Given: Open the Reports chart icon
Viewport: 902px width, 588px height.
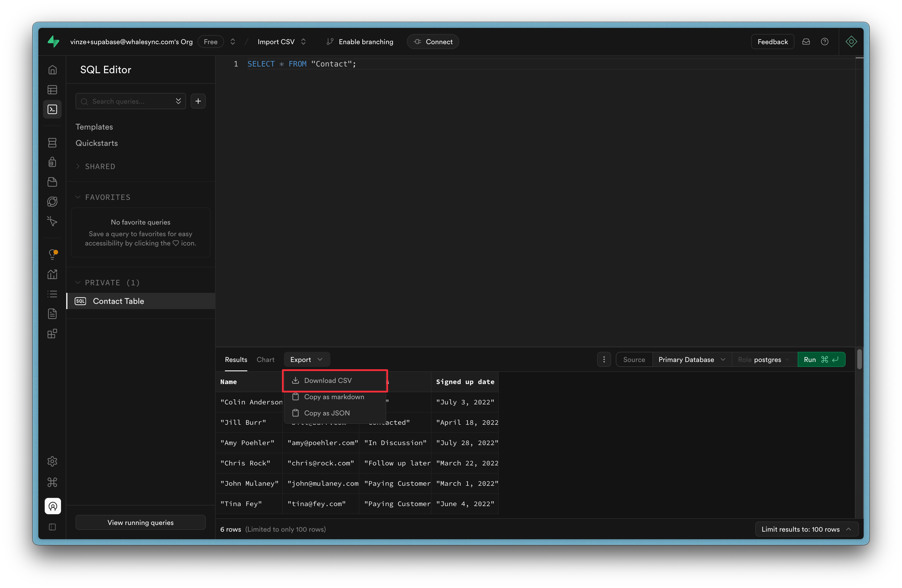Looking at the screenshot, I should [52, 274].
